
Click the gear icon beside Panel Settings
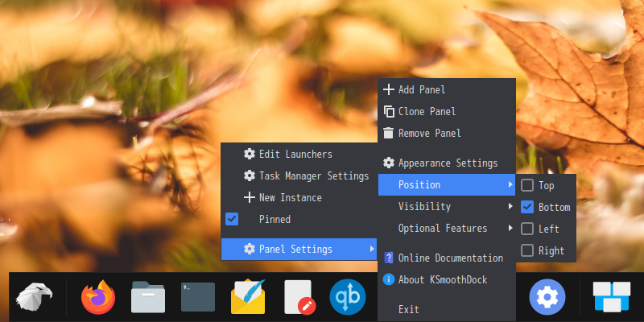tap(250, 249)
